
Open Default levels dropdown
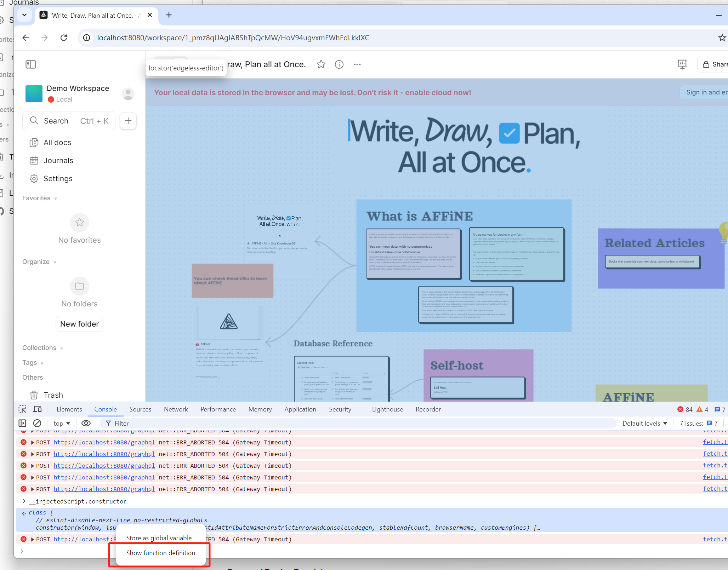(x=645, y=424)
